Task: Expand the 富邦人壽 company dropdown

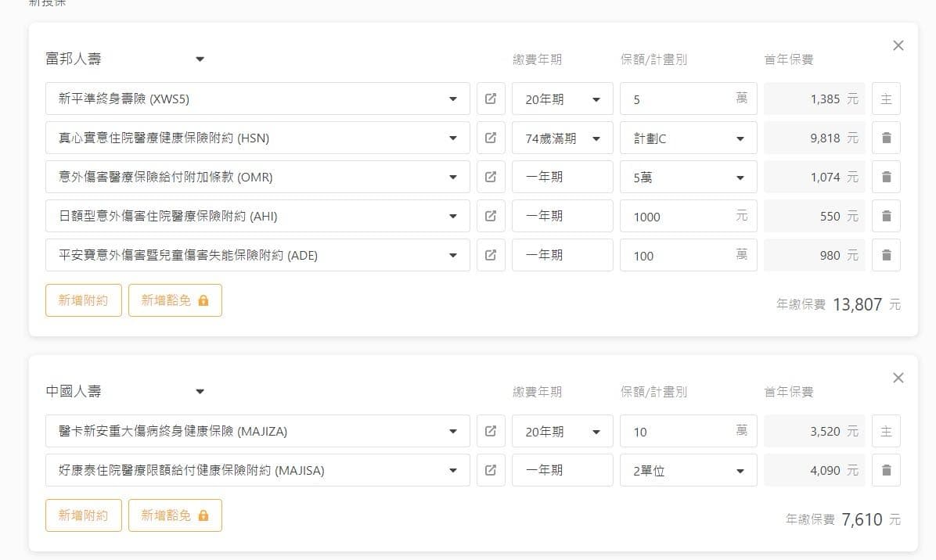Action: 125,59
